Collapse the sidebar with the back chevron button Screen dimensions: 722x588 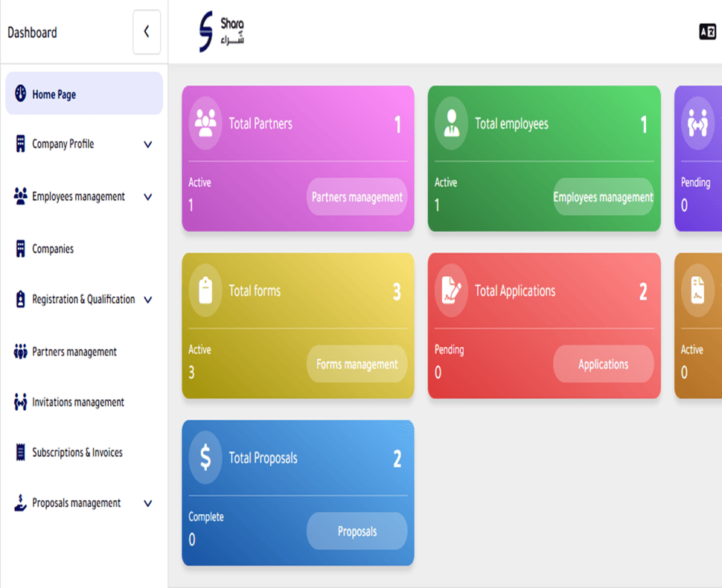point(147,32)
